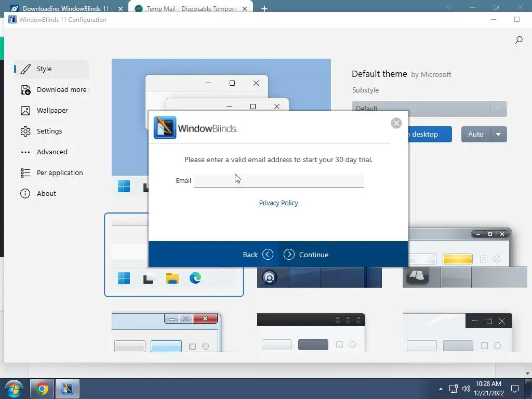Select the dark blue taskbar style thumbnail
Screen dimensions: 532x399
point(320,277)
